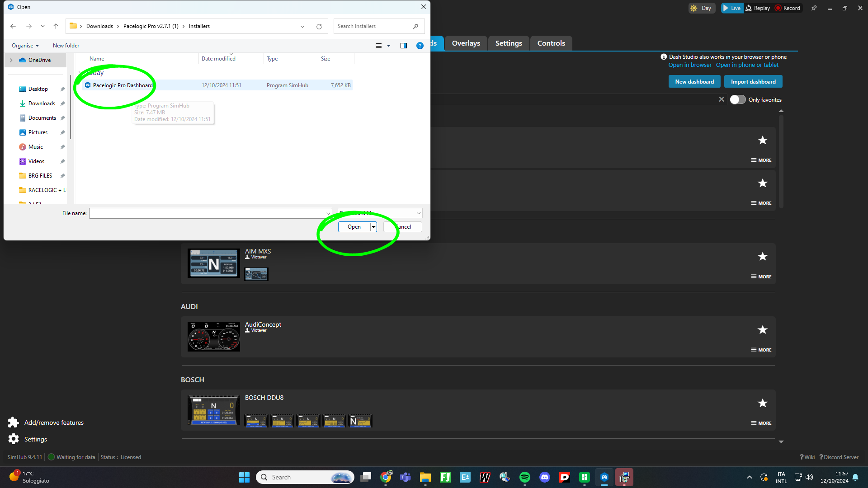Open MORE menu for AIM MXS
Viewport: 868px width, 488px height.
point(761,277)
